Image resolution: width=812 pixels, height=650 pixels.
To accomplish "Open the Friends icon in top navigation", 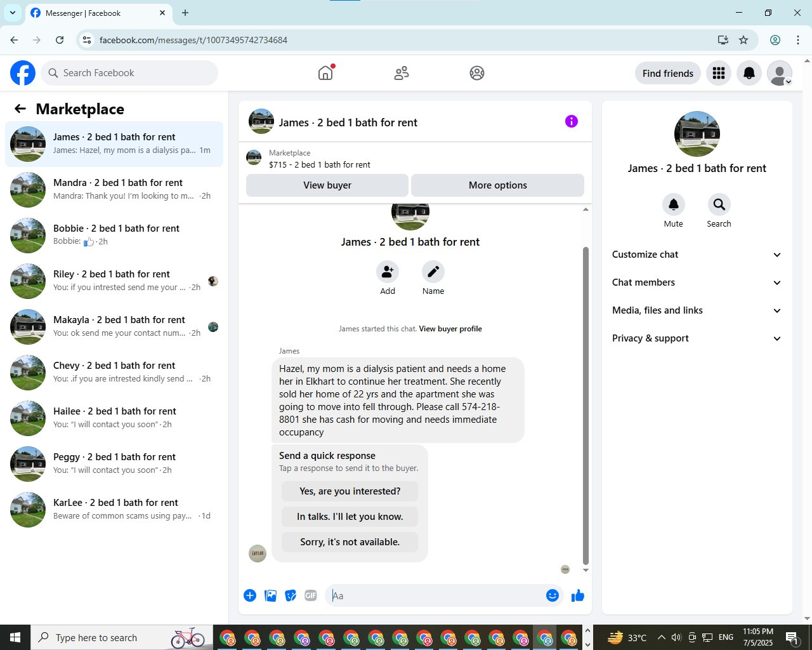I will pos(402,73).
